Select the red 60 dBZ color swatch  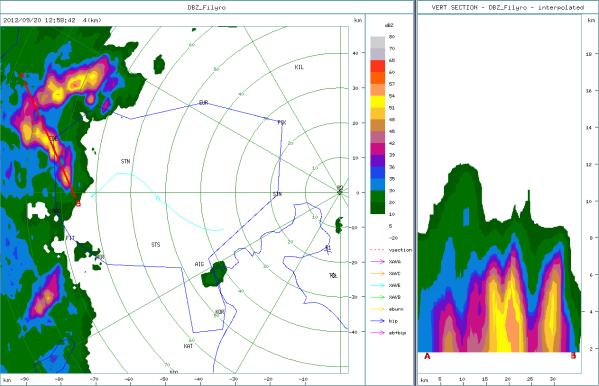(x=378, y=66)
